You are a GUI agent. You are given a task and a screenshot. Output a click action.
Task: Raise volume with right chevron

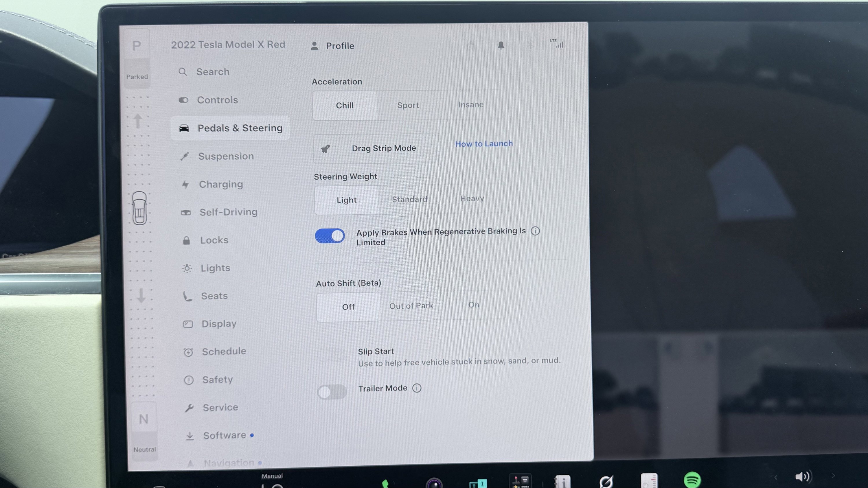click(x=833, y=476)
